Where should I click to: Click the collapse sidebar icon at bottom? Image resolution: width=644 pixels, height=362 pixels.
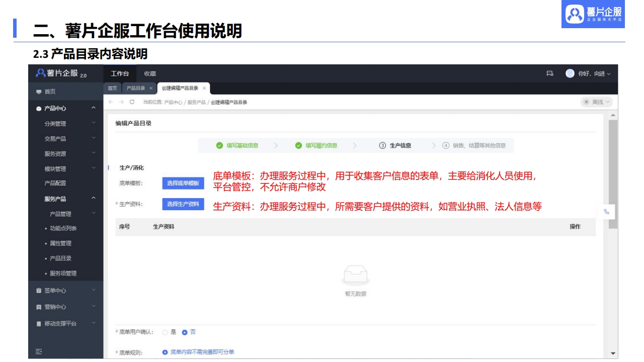pyautogui.click(x=39, y=352)
